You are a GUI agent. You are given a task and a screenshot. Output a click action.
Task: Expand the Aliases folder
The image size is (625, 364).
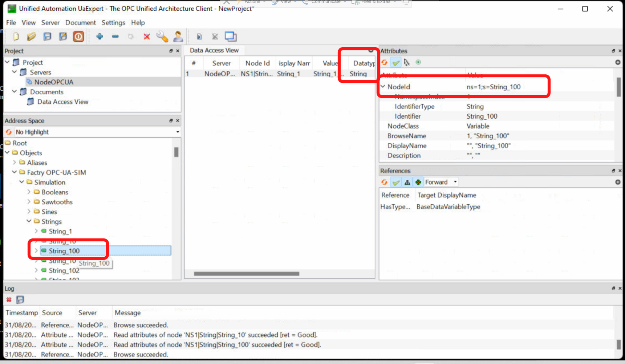click(15, 163)
